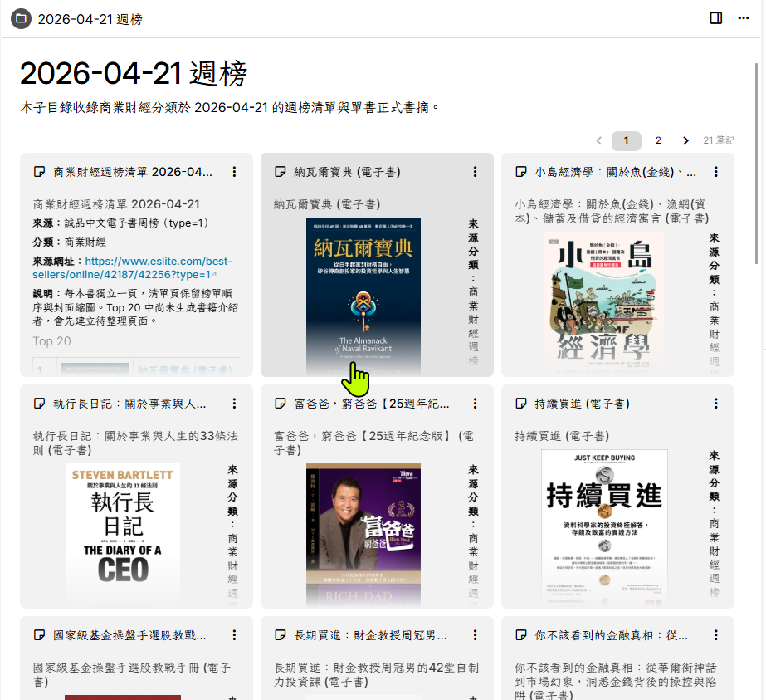Go to the next page with right chevron
Image resolution: width=766 pixels, height=700 pixels.
[685, 140]
